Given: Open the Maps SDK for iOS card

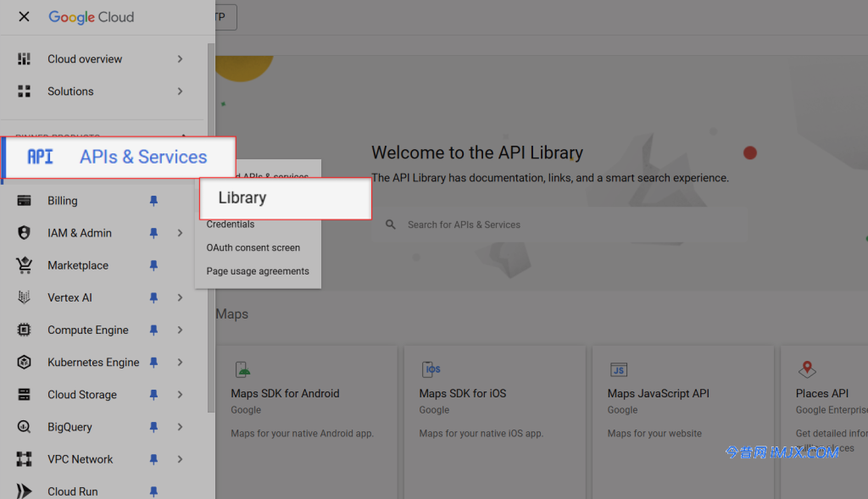Looking at the screenshot, I should pyautogui.click(x=495, y=422).
